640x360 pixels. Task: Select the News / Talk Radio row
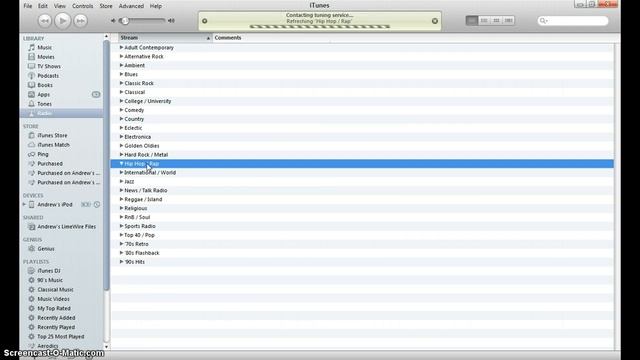[362, 190]
